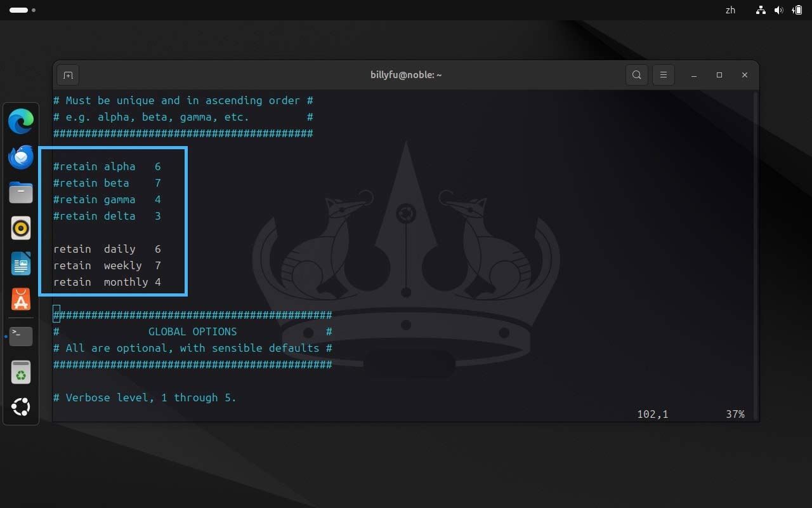Maximize the terminal window
The height and width of the screenshot is (508, 812).
719,75
